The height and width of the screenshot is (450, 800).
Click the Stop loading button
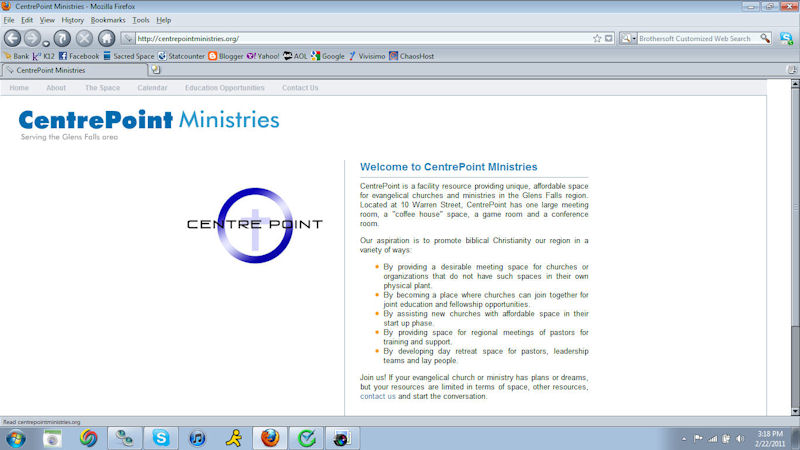click(x=84, y=38)
